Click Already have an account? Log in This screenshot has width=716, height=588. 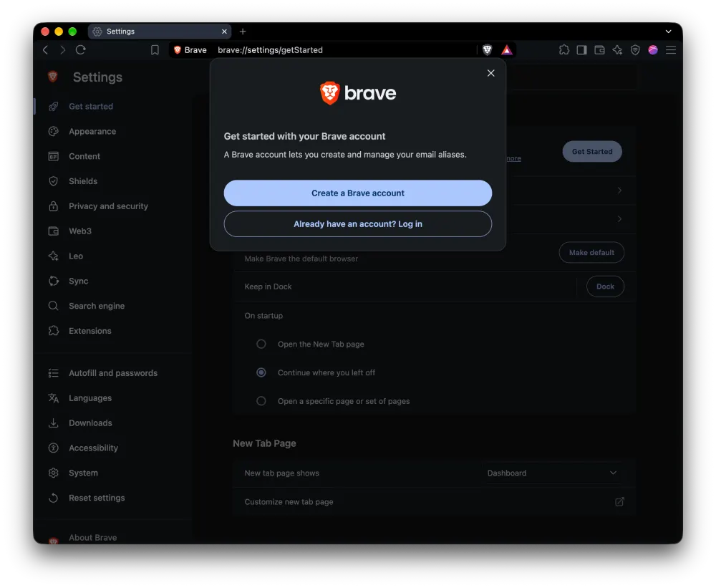click(357, 224)
